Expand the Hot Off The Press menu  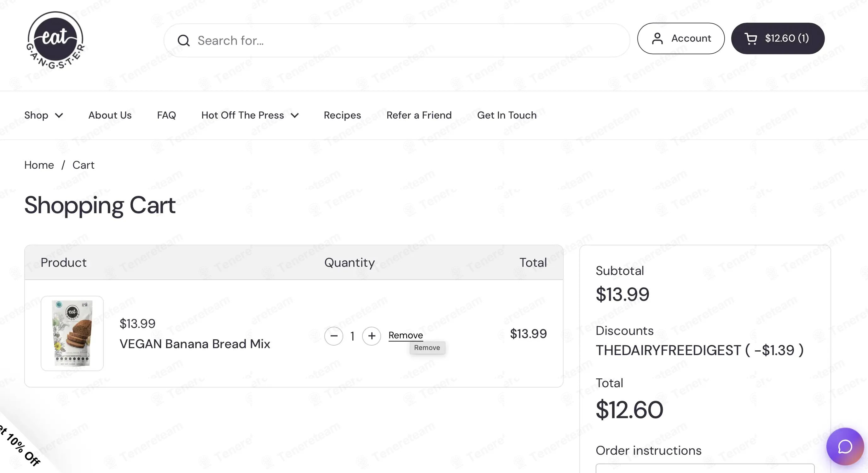point(250,115)
